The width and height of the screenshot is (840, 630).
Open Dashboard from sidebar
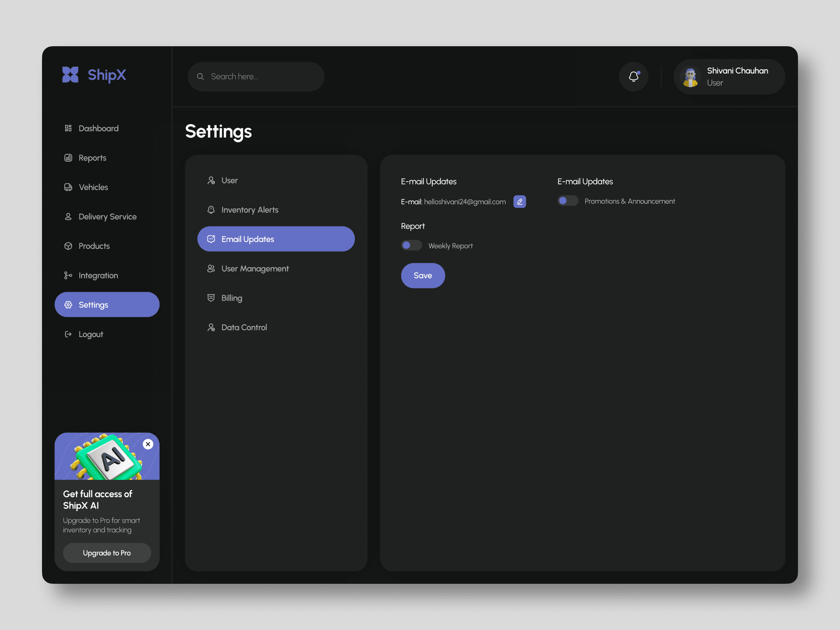(x=91, y=128)
